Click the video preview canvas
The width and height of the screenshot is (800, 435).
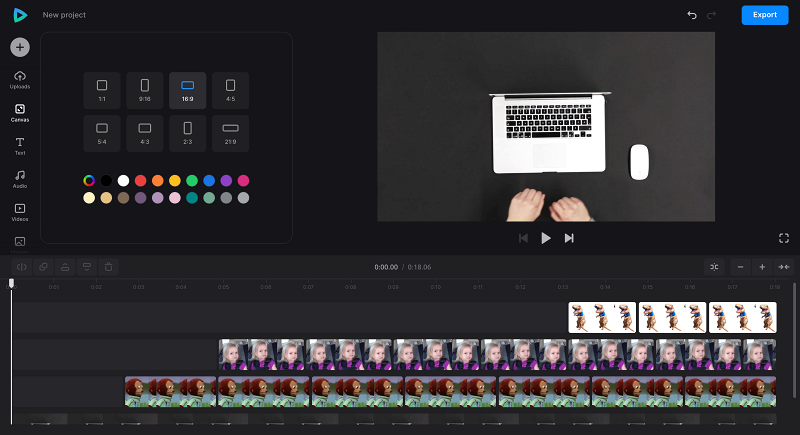click(546, 126)
